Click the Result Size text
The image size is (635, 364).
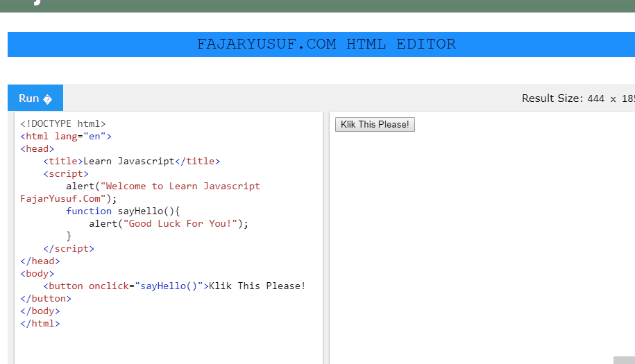coord(578,98)
